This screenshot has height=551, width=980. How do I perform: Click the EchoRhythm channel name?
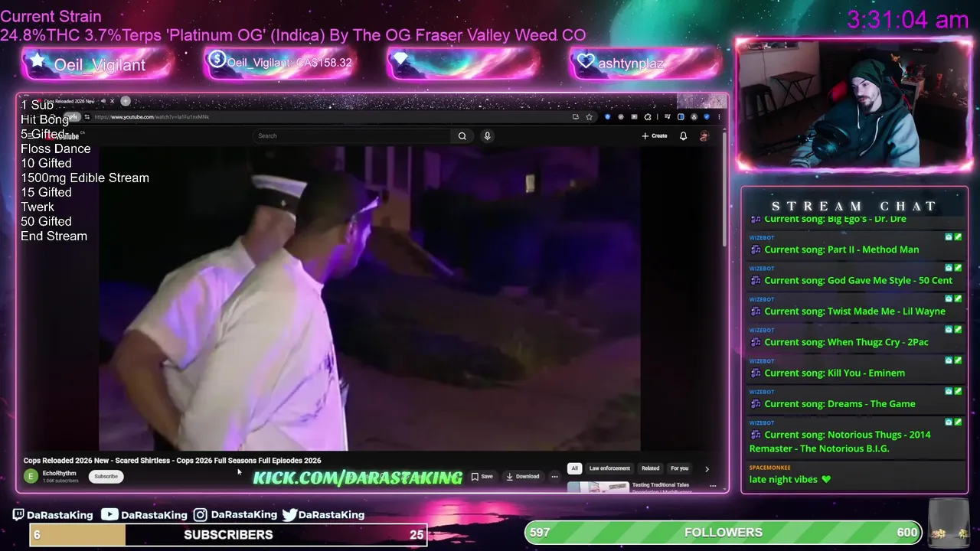[59, 474]
